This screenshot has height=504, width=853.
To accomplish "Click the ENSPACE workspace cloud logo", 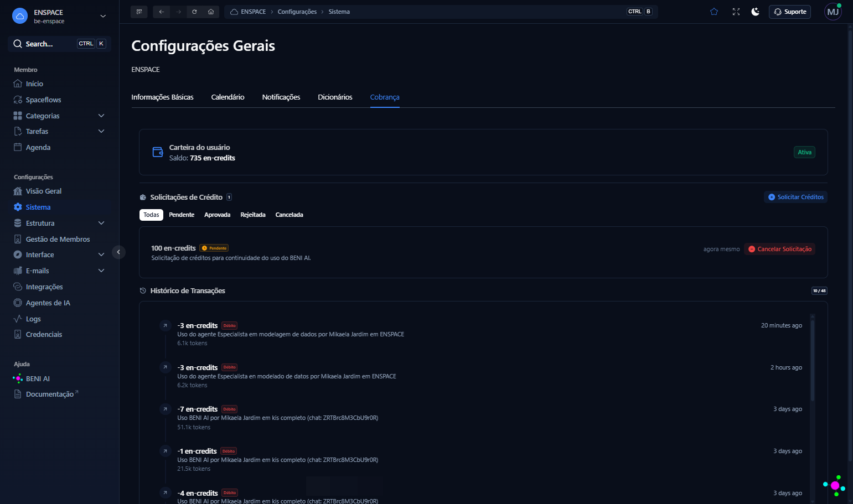I will 20,16.
